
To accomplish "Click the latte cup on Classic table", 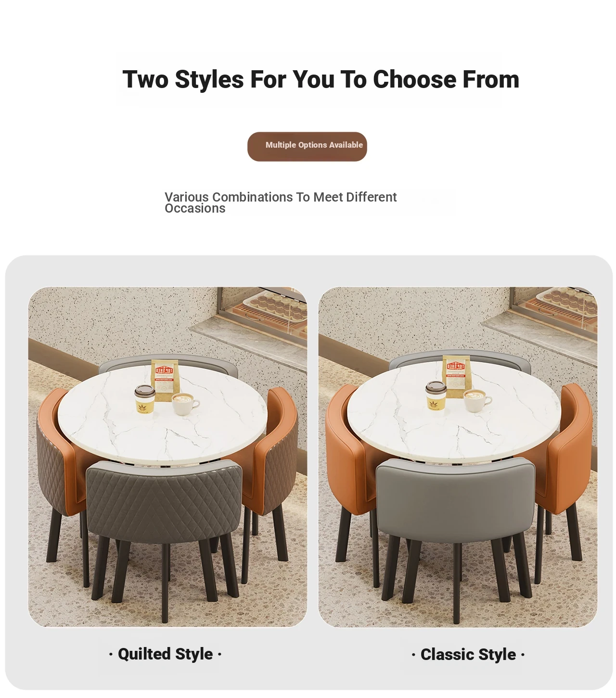I will click(476, 401).
